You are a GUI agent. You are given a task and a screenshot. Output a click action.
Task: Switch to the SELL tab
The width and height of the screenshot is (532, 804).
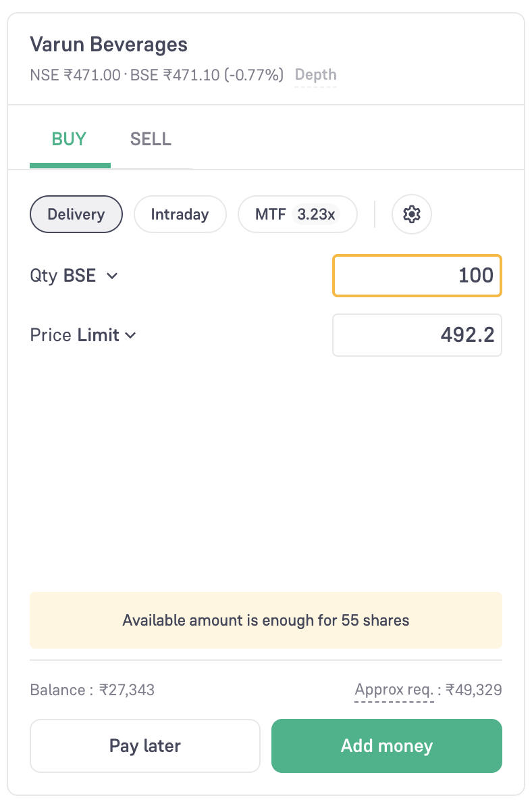151,140
